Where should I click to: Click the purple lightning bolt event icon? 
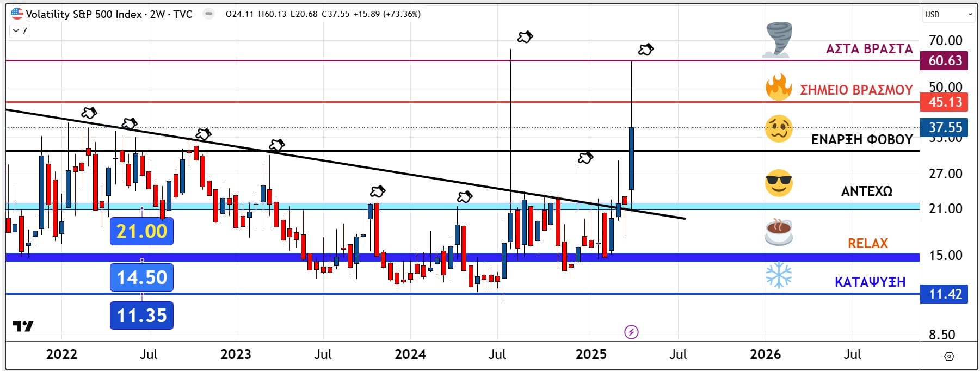(x=631, y=332)
